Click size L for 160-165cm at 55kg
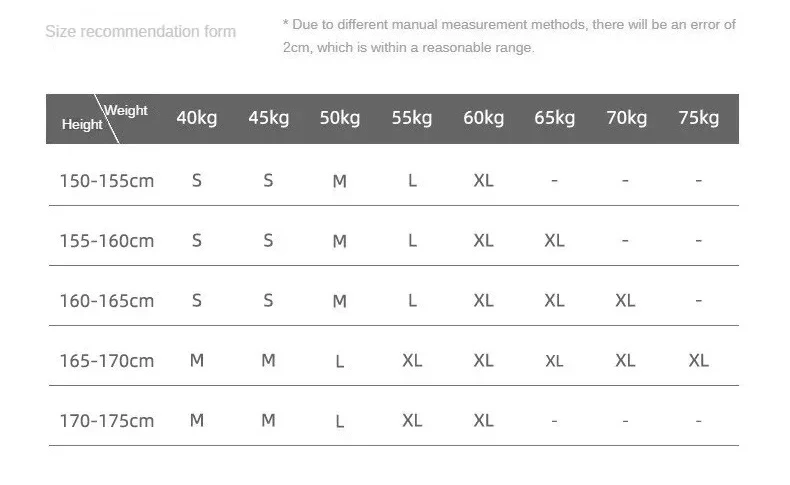This screenshot has height=485, width=790. pos(412,301)
